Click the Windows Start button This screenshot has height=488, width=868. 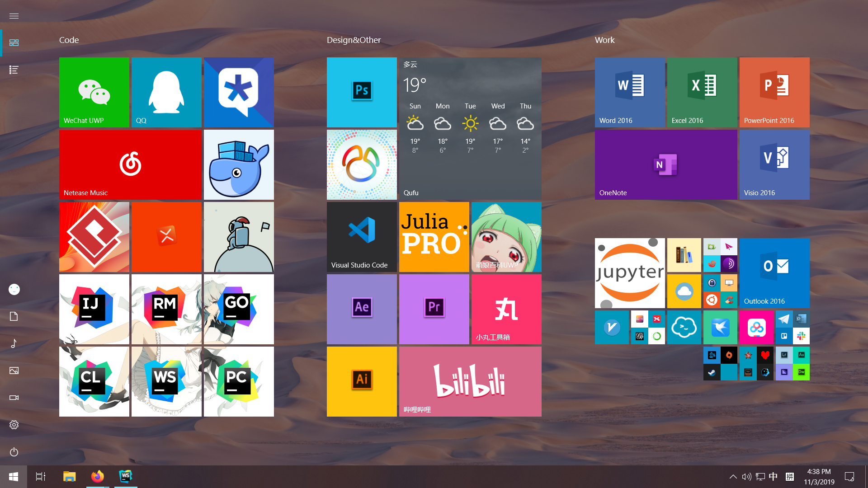(x=14, y=477)
